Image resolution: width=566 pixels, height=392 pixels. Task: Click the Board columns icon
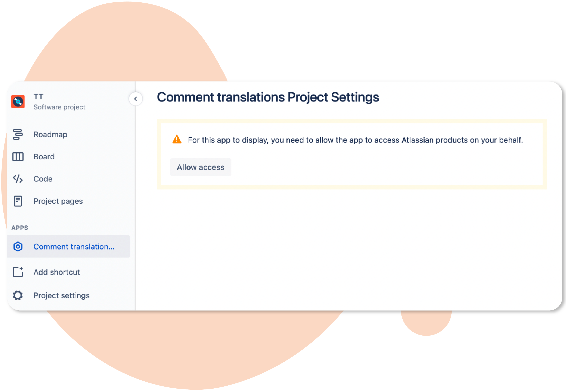(18, 157)
